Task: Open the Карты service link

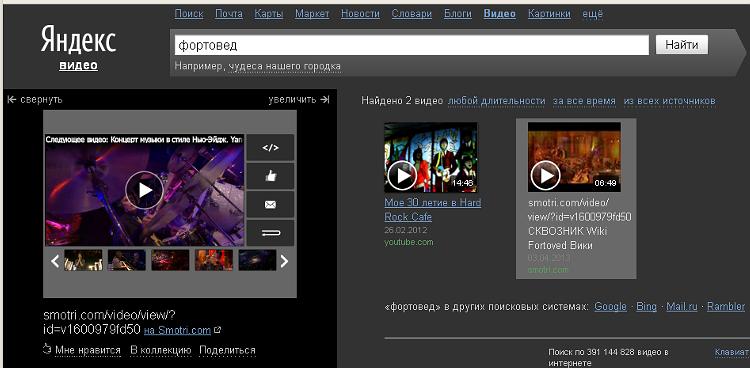Action: coord(269,14)
